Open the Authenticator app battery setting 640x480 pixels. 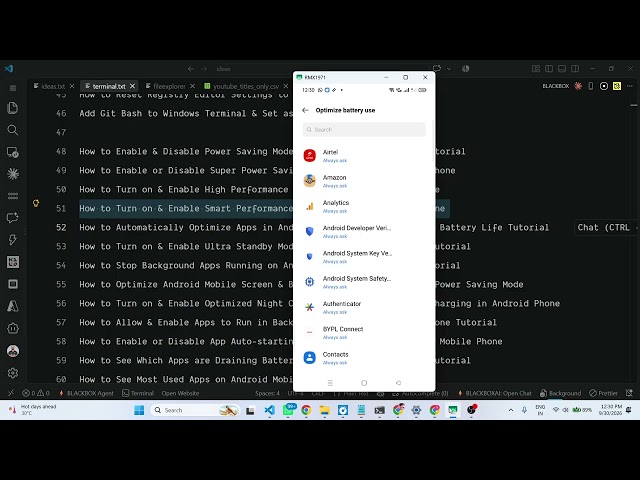[x=364, y=307]
